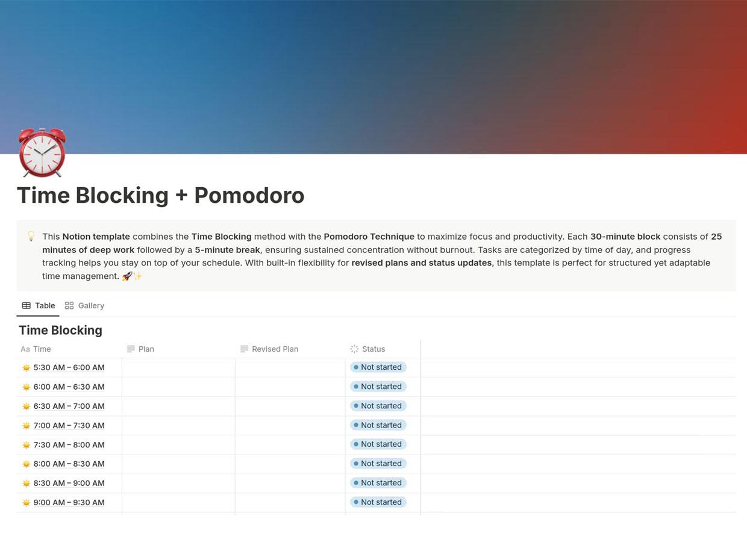
Task: Click the Status column spinner icon
Action: tap(354, 349)
